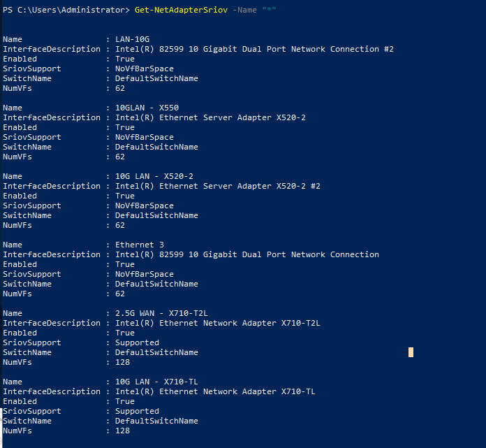This screenshot has height=448, width=486.
Task: Click DefaultSwitchName under the 10GLAN - X550 adapter
Action: coord(156,147)
